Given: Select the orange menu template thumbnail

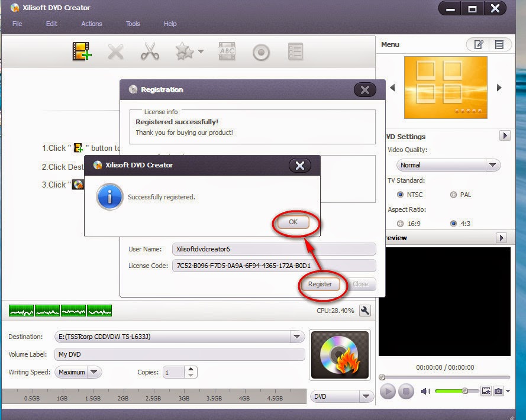Looking at the screenshot, I should point(446,87).
